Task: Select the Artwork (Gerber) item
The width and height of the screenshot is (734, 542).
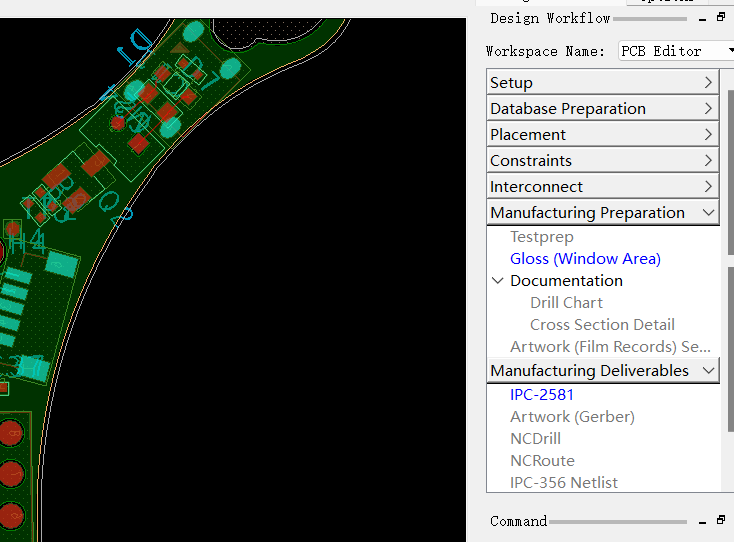Action: [x=572, y=417]
